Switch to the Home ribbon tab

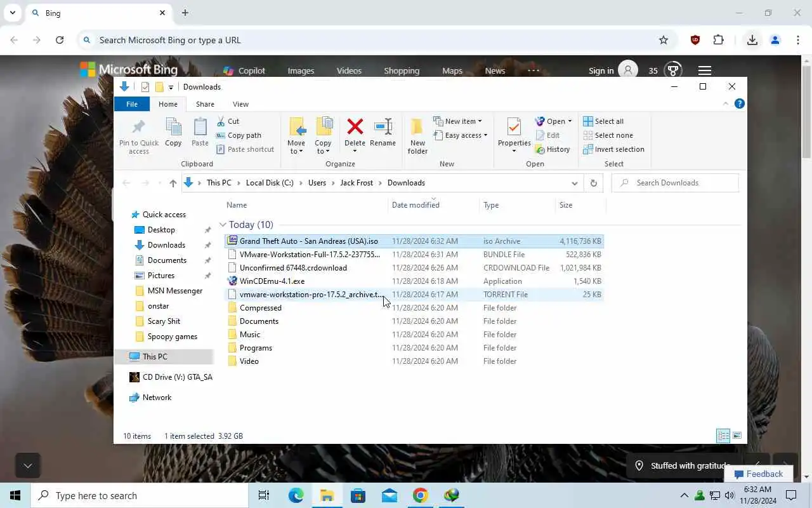168,104
